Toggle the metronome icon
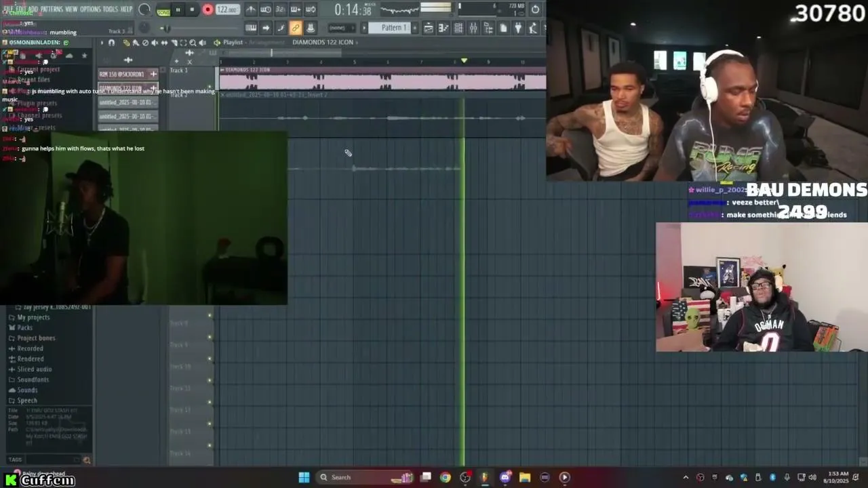This screenshot has width=868, height=488. (x=251, y=9)
